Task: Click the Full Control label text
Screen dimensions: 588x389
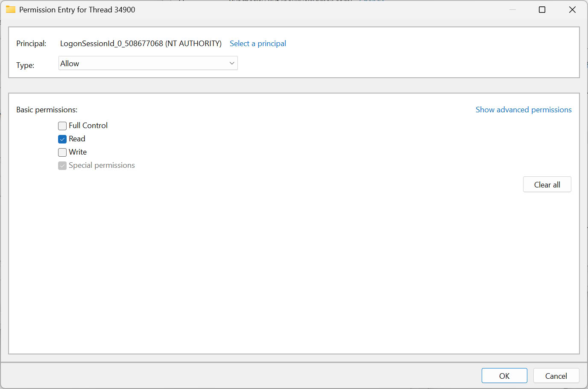Action: [x=88, y=126]
